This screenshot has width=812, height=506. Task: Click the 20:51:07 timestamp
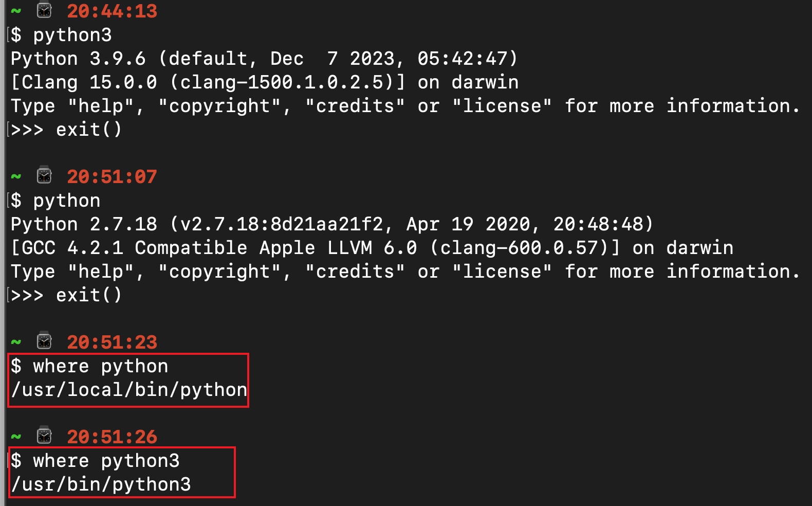112,177
